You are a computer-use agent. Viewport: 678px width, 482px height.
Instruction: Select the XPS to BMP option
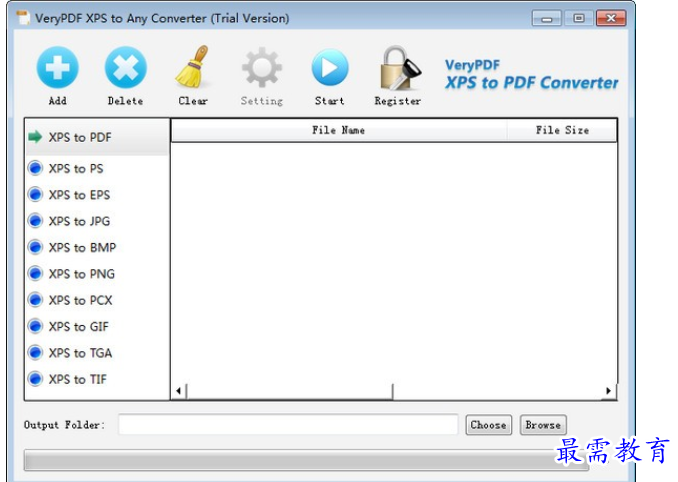(x=72, y=247)
